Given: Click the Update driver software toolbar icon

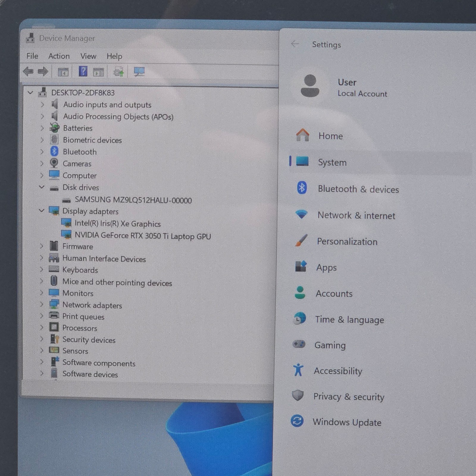Looking at the screenshot, I should [x=118, y=72].
